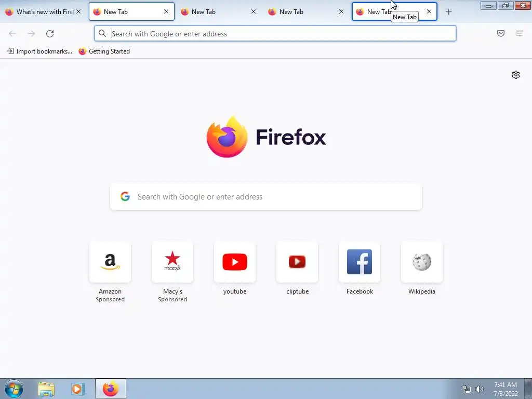Image resolution: width=532 pixels, height=399 pixels.
Task: Click the Save to Pocket icon
Action: (500, 33)
